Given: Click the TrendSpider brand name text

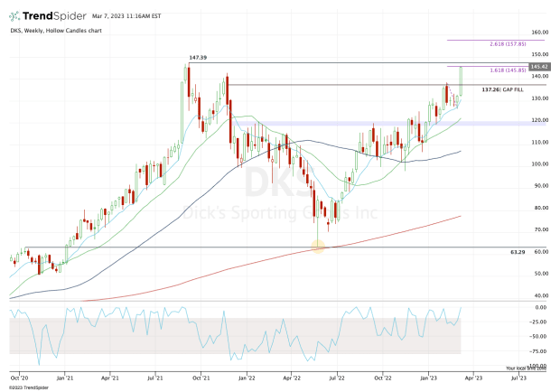Looking at the screenshot, I should [x=54, y=16].
